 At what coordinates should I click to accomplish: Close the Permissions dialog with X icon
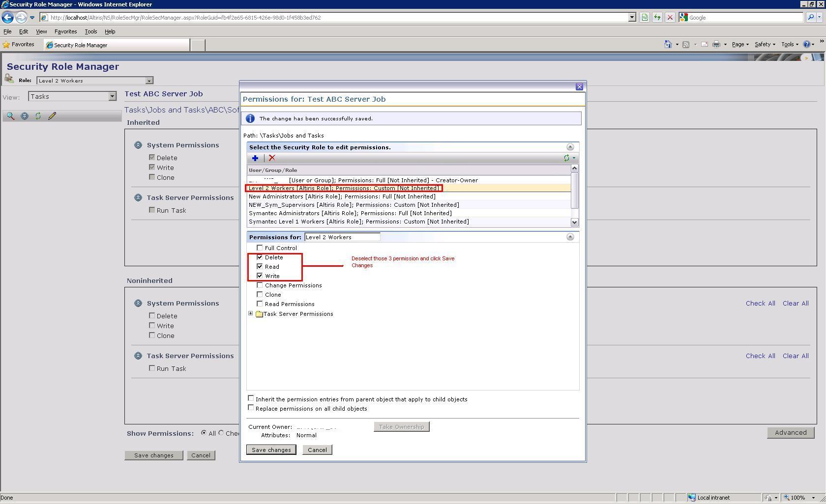click(x=579, y=87)
